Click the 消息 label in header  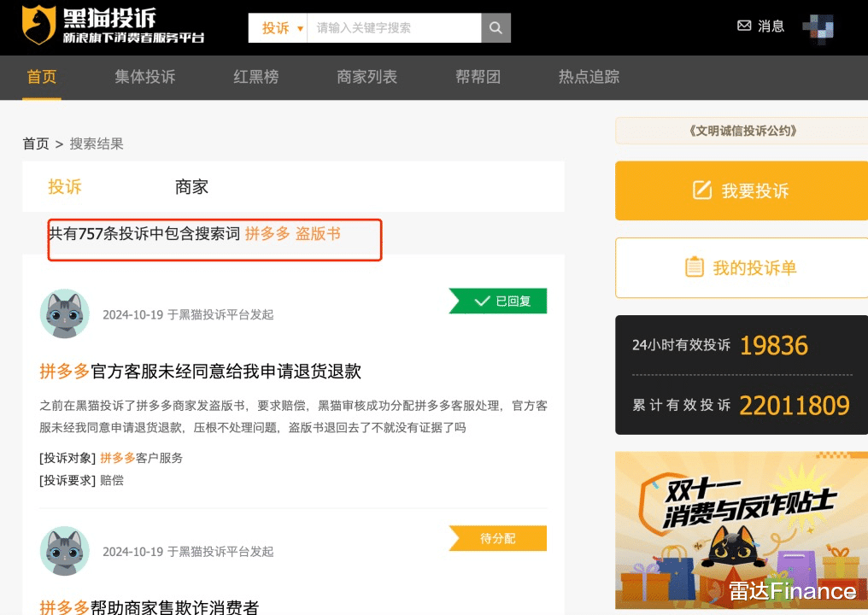(771, 26)
